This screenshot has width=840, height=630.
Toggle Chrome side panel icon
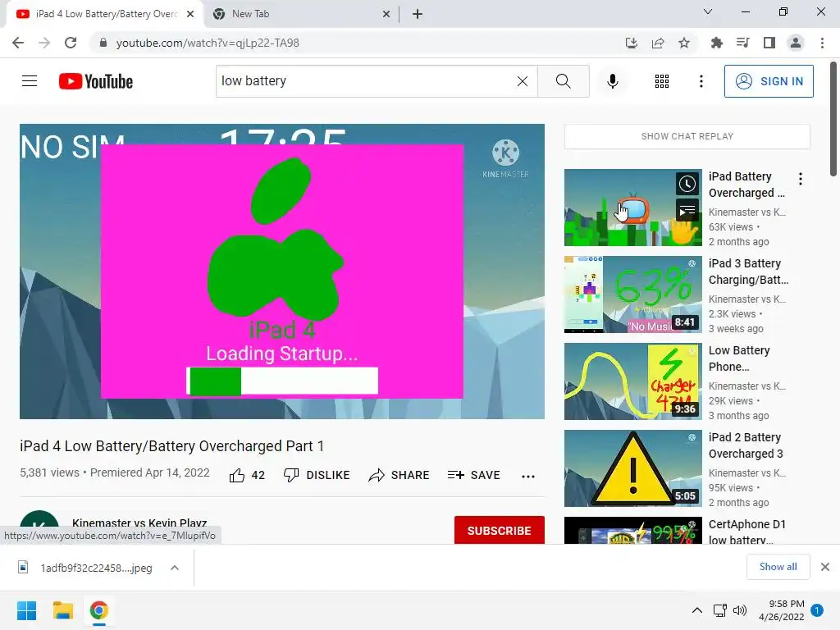pyautogui.click(x=769, y=43)
